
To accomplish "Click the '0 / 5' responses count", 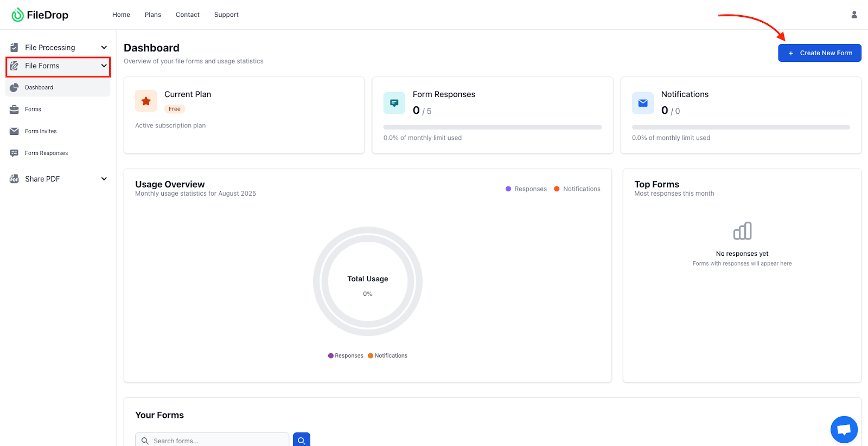I will click(x=422, y=111).
